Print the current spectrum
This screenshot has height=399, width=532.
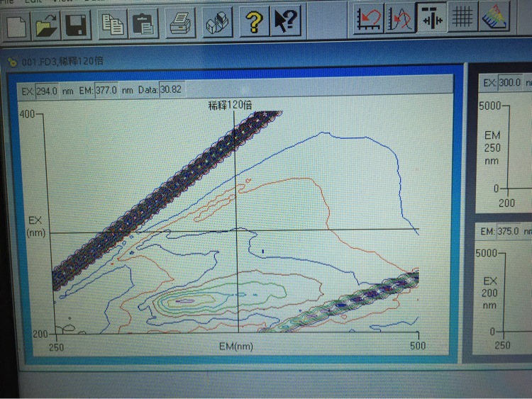pyautogui.click(x=180, y=23)
